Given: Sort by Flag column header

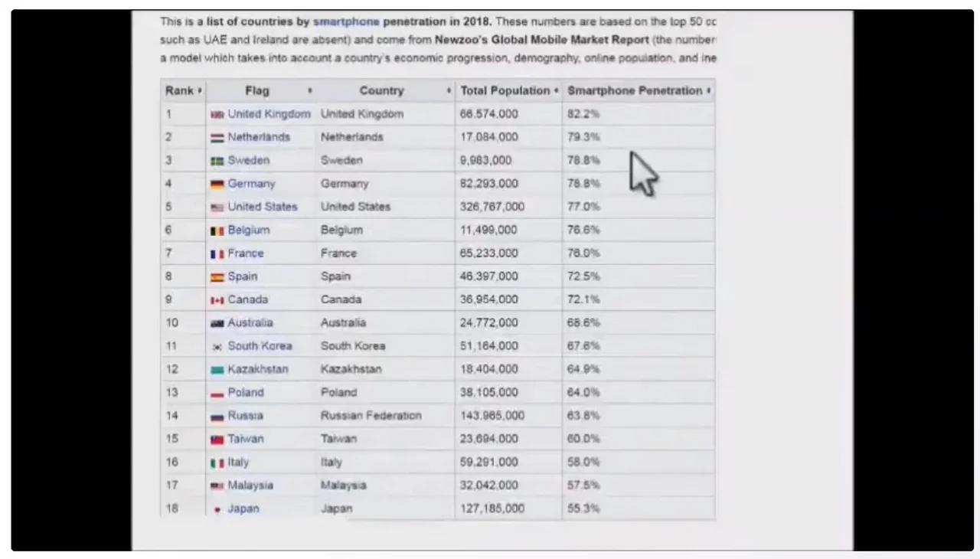Looking at the screenshot, I should click(x=257, y=90).
